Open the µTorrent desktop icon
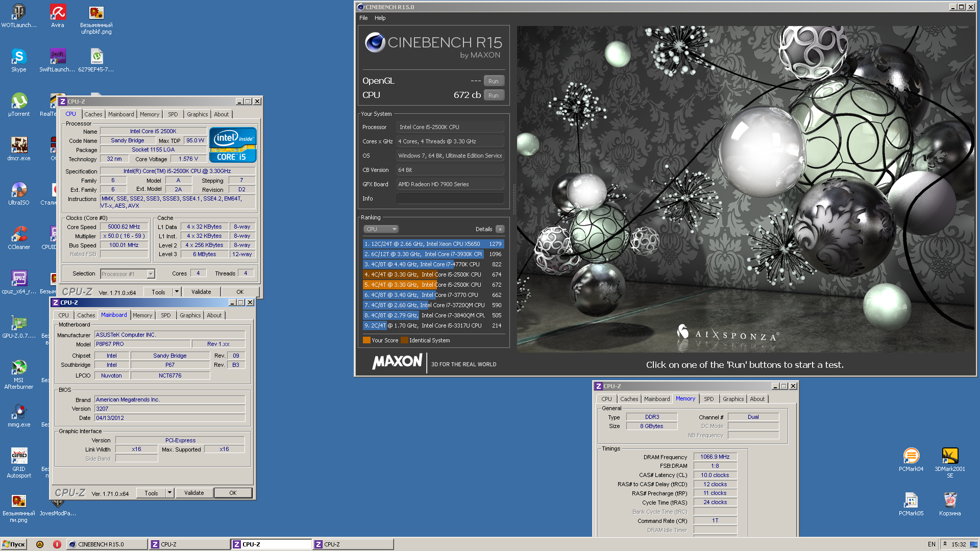The height and width of the screenshot is (551, 980). tap(19, 104)
